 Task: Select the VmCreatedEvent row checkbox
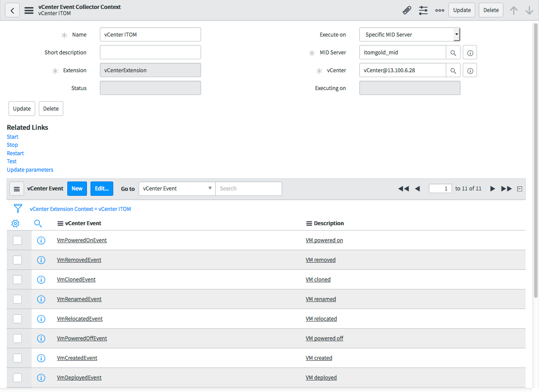(17, 358)
